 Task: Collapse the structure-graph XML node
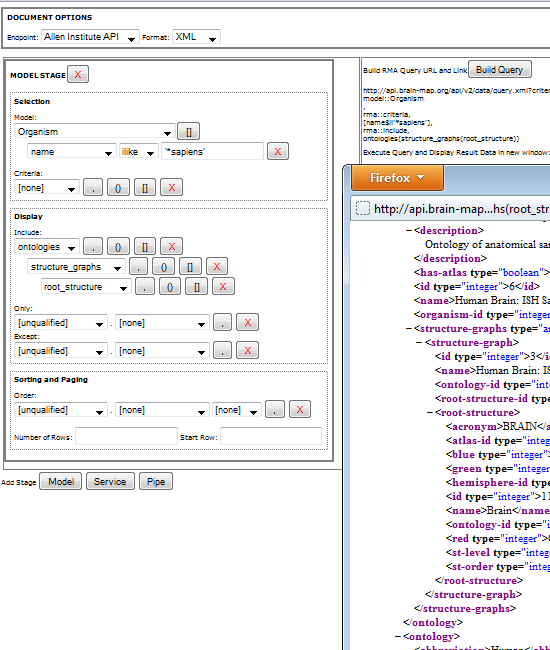419,343
